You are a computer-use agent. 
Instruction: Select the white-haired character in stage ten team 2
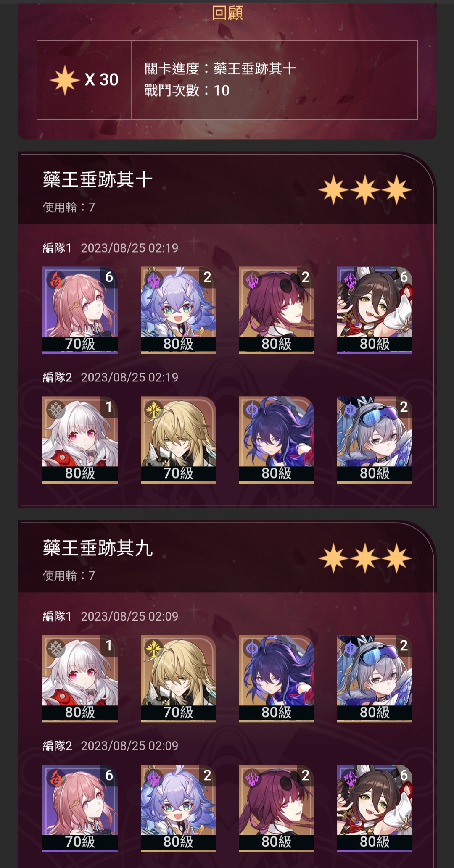tap(80, 440)
